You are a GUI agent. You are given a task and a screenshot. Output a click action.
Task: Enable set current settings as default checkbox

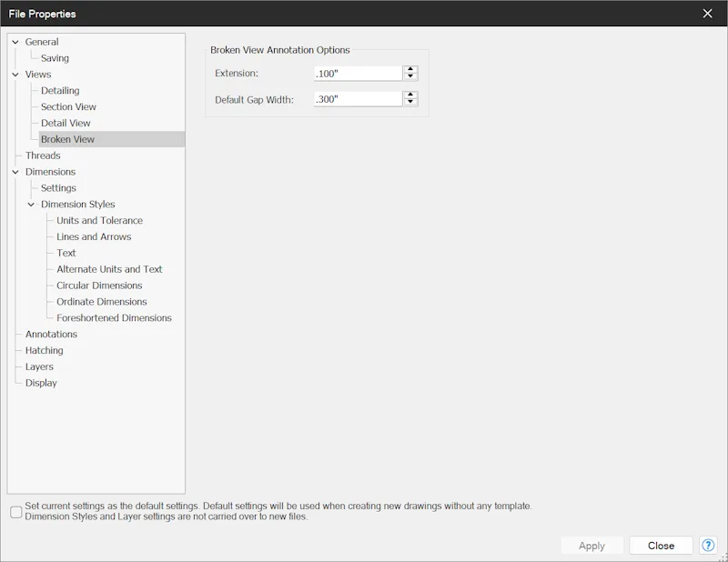[16, 512]
